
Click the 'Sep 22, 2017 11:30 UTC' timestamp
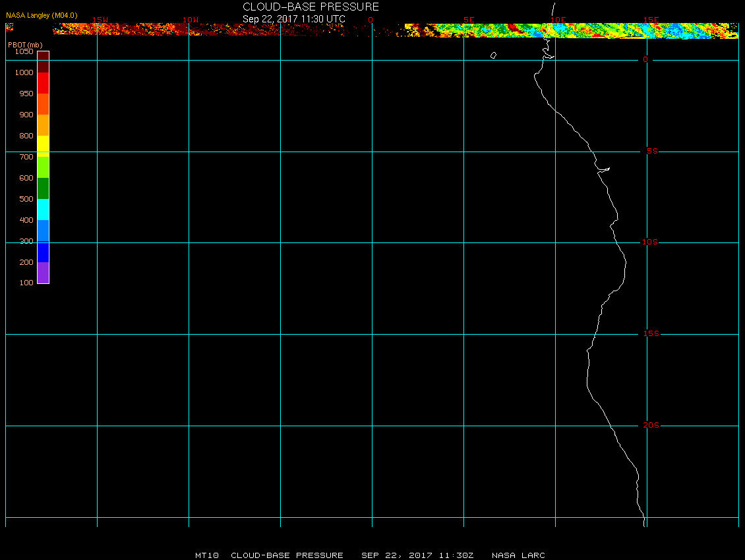[x=293, y=19]
